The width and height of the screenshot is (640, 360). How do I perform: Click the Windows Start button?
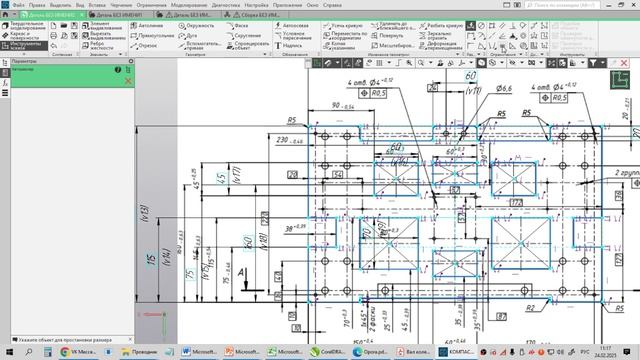pyautogui.click(x=9, y=351)
